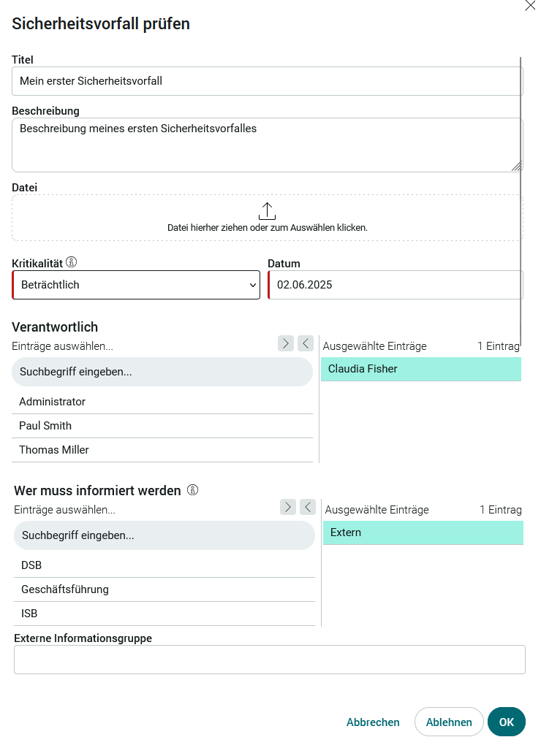The image size is (541, 756).
Task: Add entry with right arrow in informiert section
Action: [288, 507]
